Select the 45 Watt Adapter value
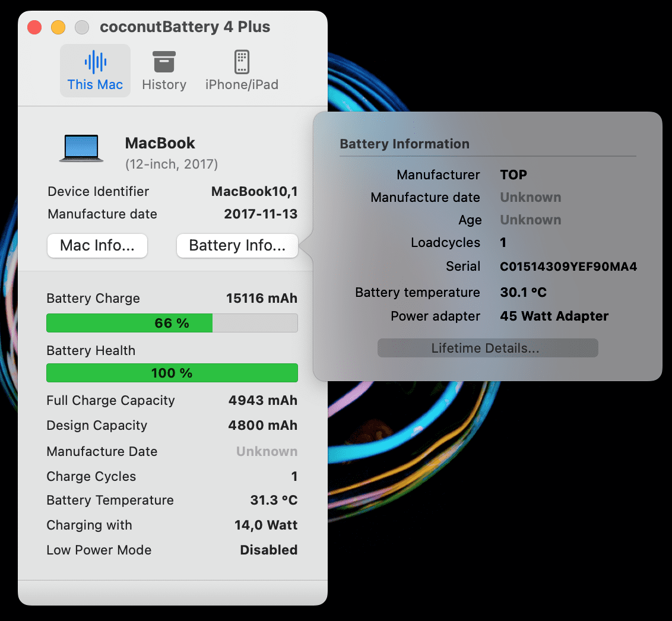672x621 pixels. [554, 316]
